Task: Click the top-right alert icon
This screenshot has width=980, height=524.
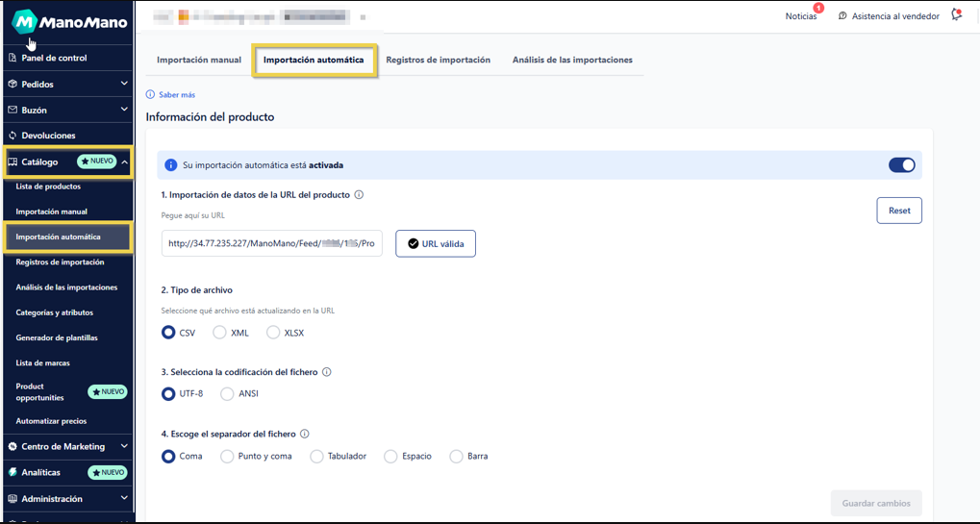Action: tap(956, 15)
